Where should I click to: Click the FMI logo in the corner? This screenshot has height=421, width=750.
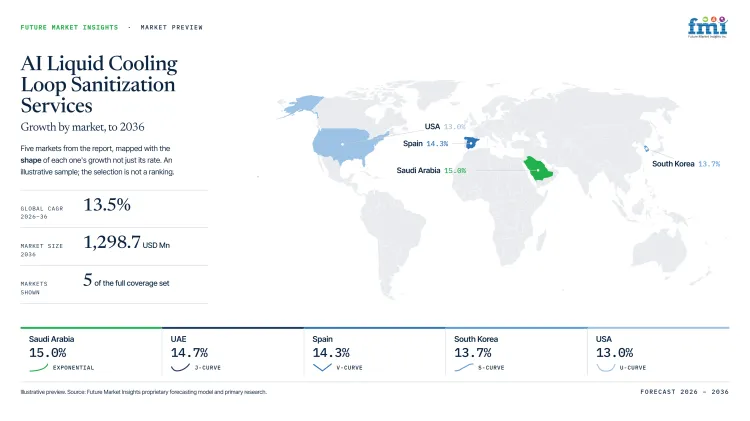(707, 27)
